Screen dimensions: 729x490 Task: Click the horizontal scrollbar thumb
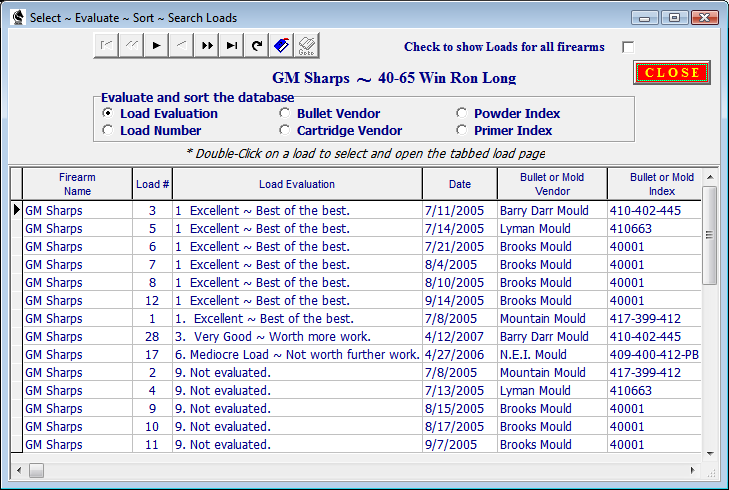[x=36, y=470]
